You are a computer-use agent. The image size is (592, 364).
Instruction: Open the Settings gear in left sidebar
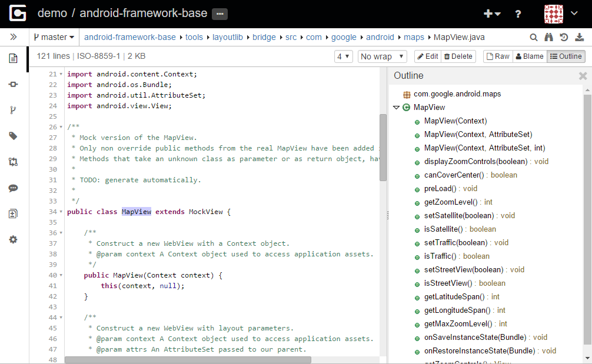(x=13, y=239)
